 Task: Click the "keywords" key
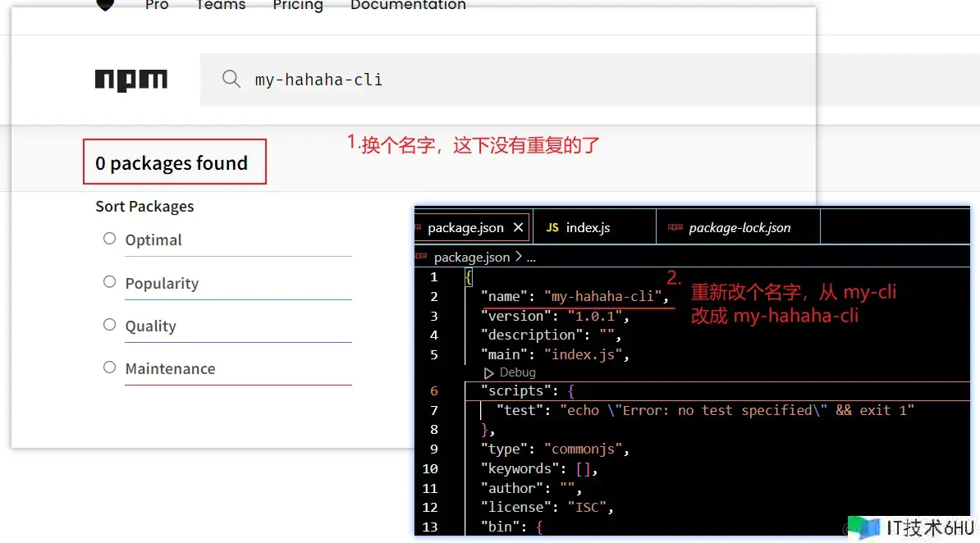[520, 468]
